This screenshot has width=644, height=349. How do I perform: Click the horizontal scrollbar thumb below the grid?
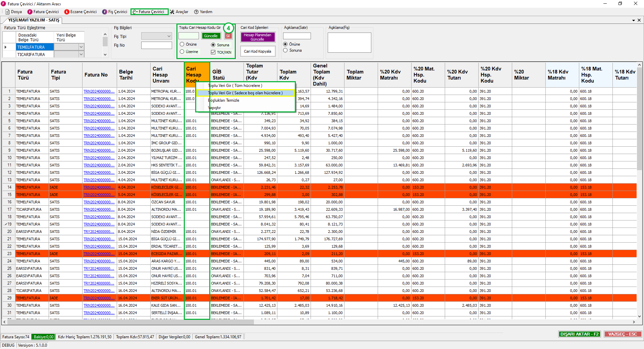pyautogui.click(x=131, y=322)
